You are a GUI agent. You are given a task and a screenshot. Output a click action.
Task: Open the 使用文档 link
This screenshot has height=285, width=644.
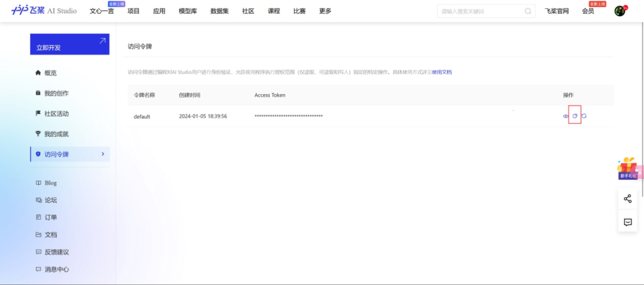[442, 72]
